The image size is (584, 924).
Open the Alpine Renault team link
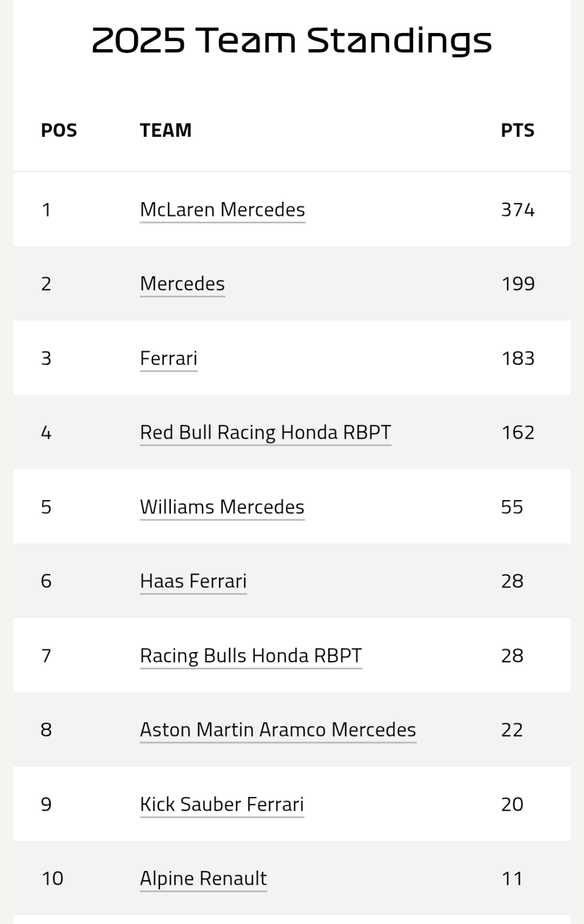(x=203, y=878)
